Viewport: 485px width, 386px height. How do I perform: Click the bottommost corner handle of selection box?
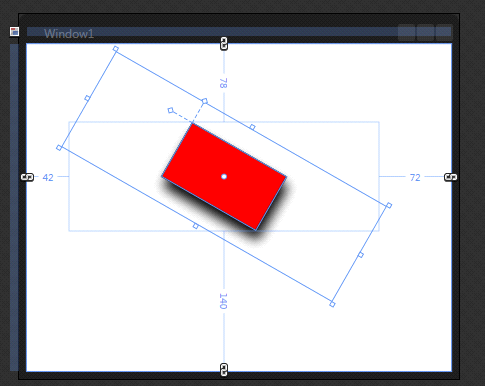point(332,304)
